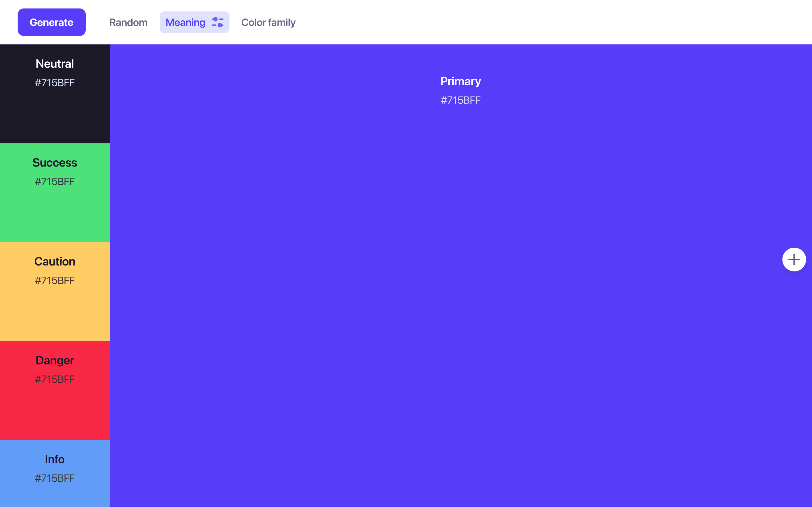Click the Danger color panel
The width and height of the screenshot is (812, 507).
tap(55, 391)
